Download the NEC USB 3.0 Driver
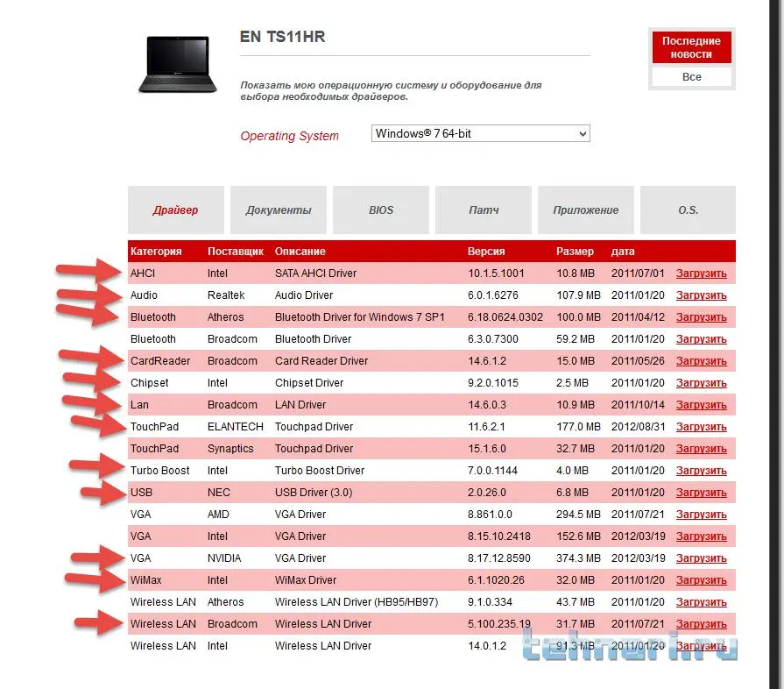The image size is (784, 689). (x=701, y=493)
